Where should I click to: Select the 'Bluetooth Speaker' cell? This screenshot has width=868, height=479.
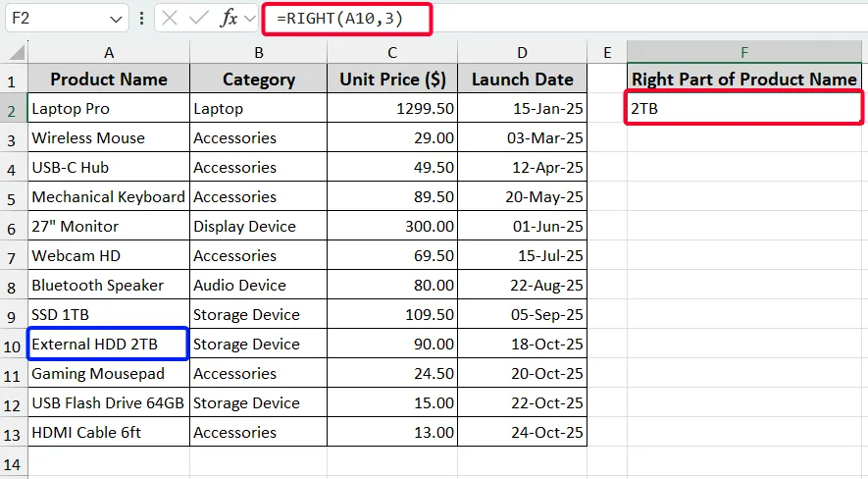tap(109, 284)
